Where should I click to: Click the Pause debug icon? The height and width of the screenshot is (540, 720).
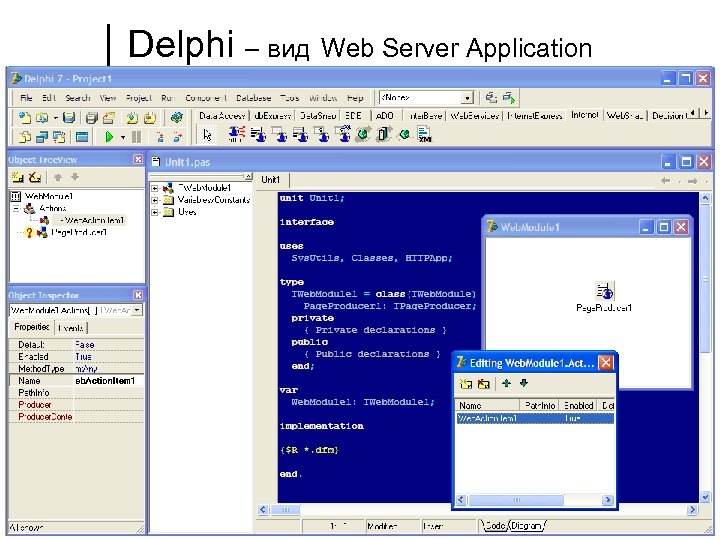(x=136, y=136)
